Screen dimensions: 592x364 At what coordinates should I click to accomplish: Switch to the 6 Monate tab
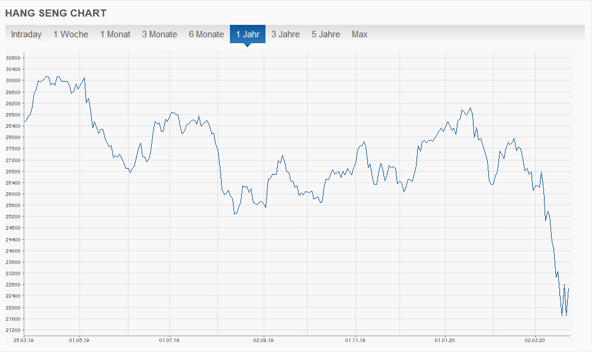(206, 34)
